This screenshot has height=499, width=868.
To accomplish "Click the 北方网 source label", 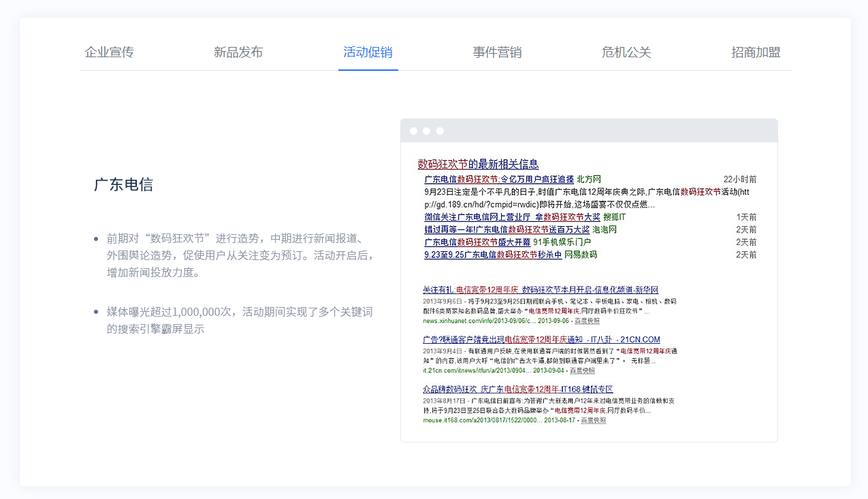I will [589, 180].
